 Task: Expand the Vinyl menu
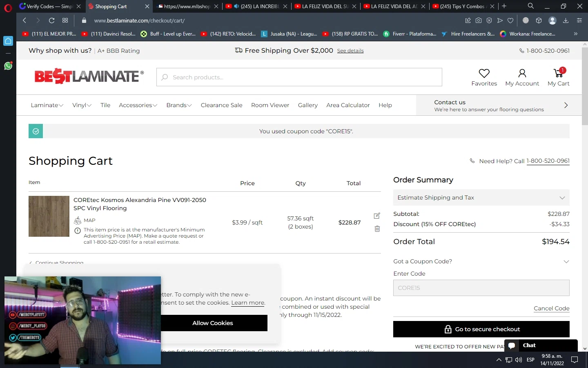[x=82, y=105]
